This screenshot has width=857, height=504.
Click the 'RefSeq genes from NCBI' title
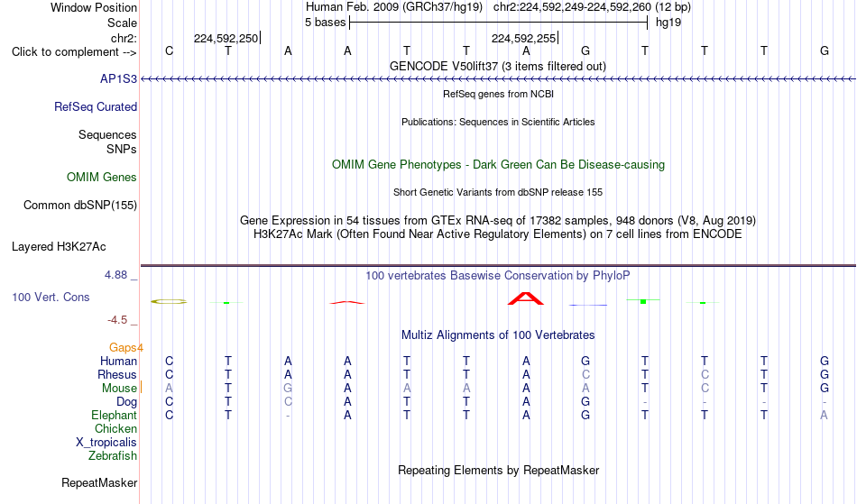coord(498,94)
